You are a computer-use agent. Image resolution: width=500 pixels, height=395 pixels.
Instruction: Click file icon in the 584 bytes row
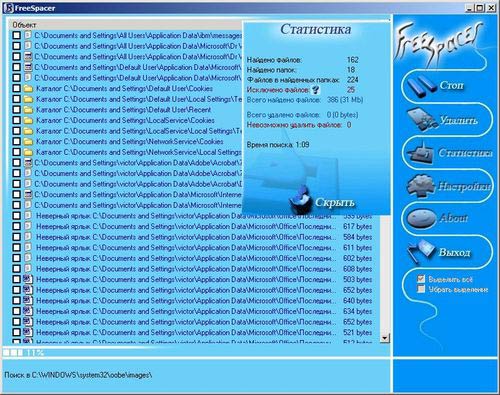click(x=28, y=237)
